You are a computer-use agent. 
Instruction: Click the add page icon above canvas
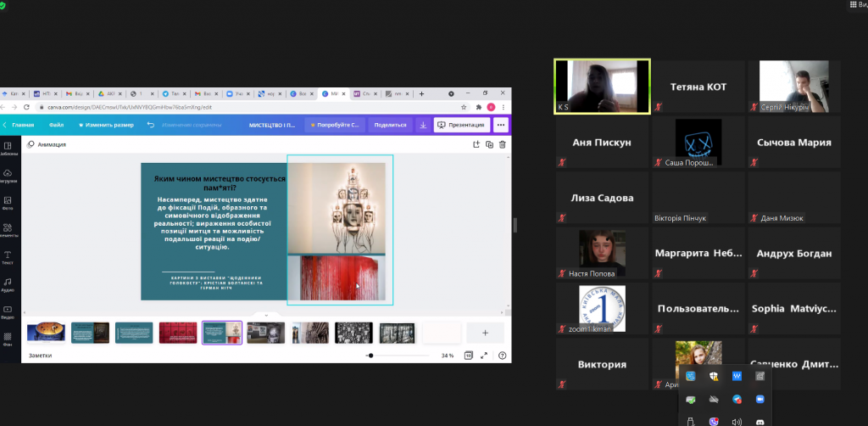click(x=476, y=144)
